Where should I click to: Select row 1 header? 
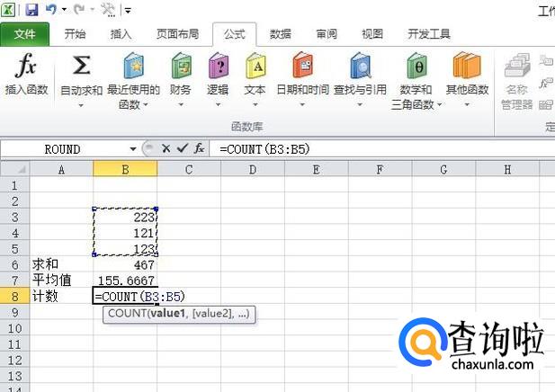[x=15, y=184]
